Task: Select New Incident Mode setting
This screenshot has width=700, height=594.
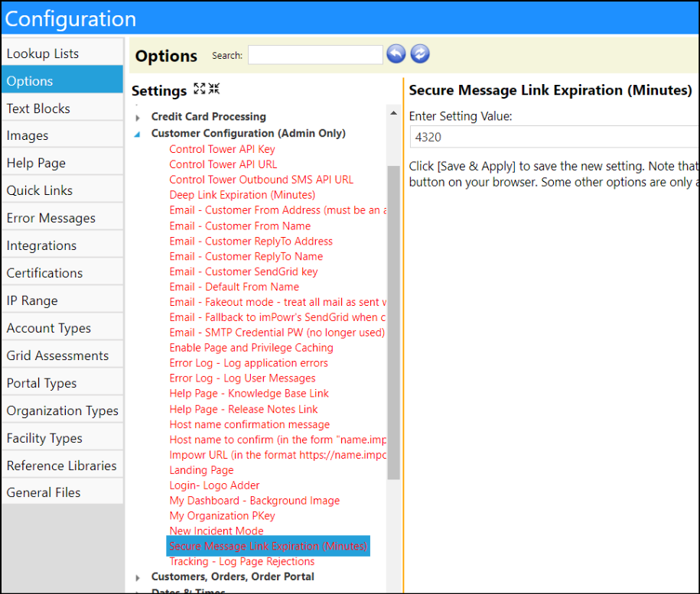Action: [216, 531]
